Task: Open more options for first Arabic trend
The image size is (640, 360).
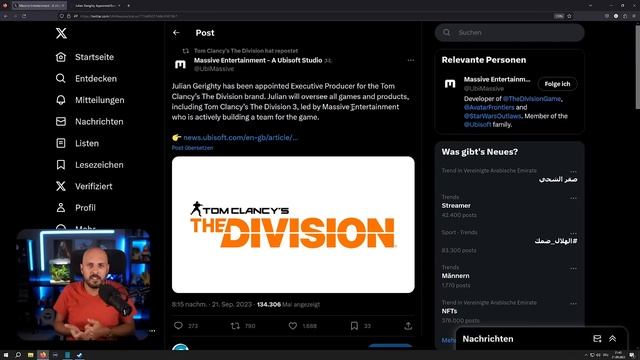Action: pyautogui.click(x=573, y=171)
